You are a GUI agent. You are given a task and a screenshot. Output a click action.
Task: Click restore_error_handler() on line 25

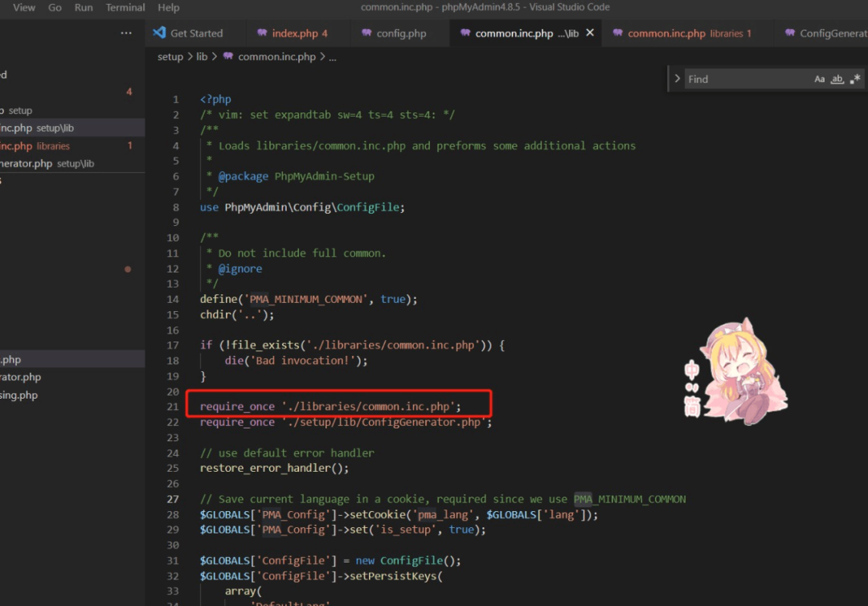coord(274,469)
